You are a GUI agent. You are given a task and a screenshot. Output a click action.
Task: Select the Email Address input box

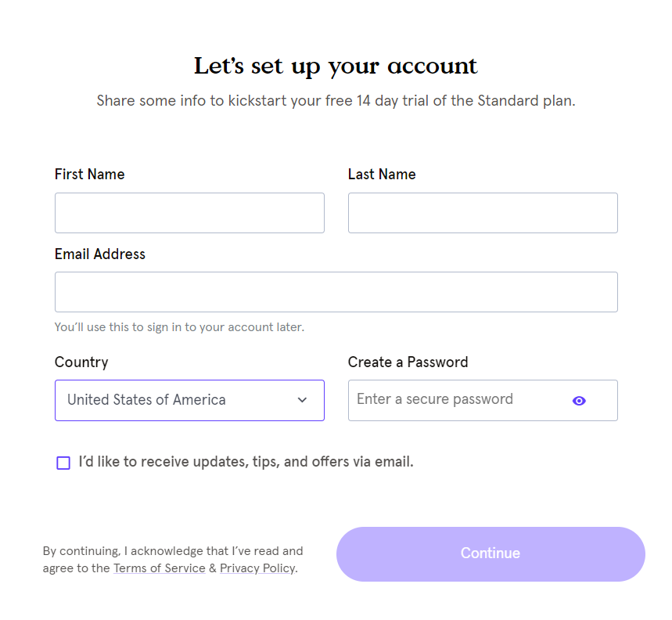(x=336, y=292)
